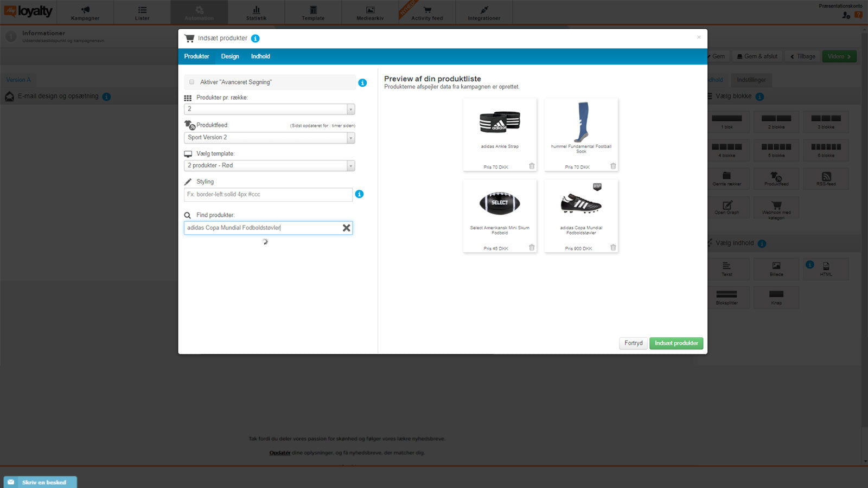
Task: Clear the Find produkter search text
Action: click(346, 228)
